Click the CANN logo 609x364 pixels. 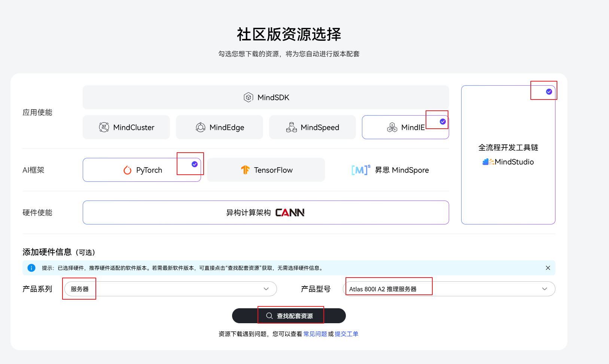(x=290, y=212)
